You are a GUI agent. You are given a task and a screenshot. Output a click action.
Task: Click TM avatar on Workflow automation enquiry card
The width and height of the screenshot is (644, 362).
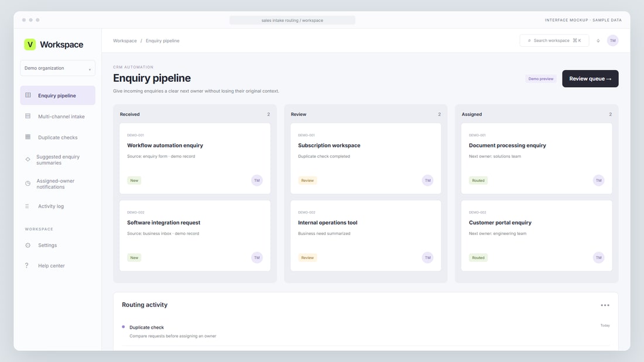point(256,181)
